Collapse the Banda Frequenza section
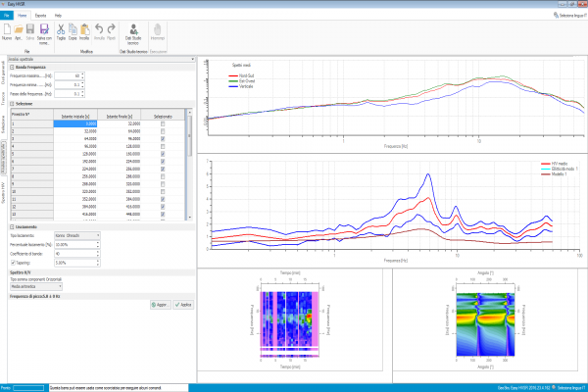This screenshot has width=588, height=392. (13, 66)
